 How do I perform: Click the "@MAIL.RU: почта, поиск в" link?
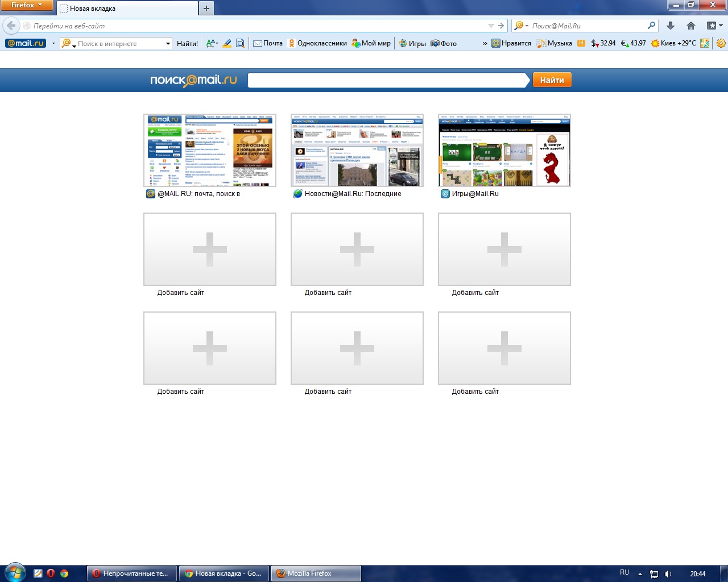click(x=198, y=194)
